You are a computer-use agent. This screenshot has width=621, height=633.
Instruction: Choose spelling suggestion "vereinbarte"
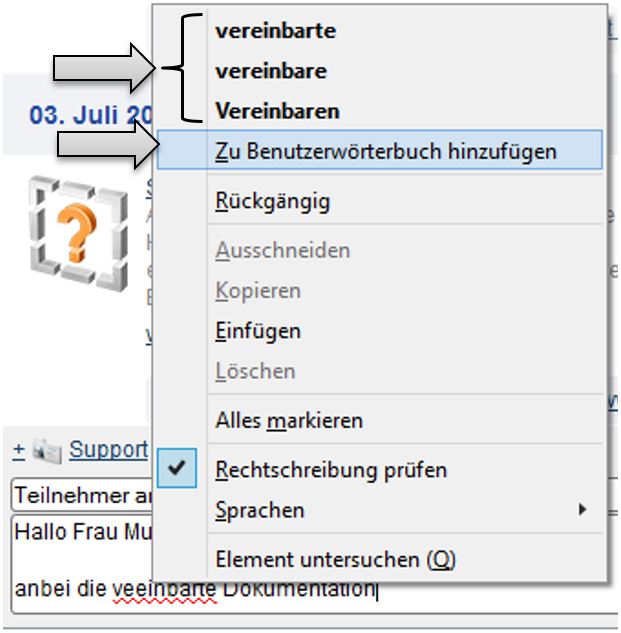(x=275, y=31)
